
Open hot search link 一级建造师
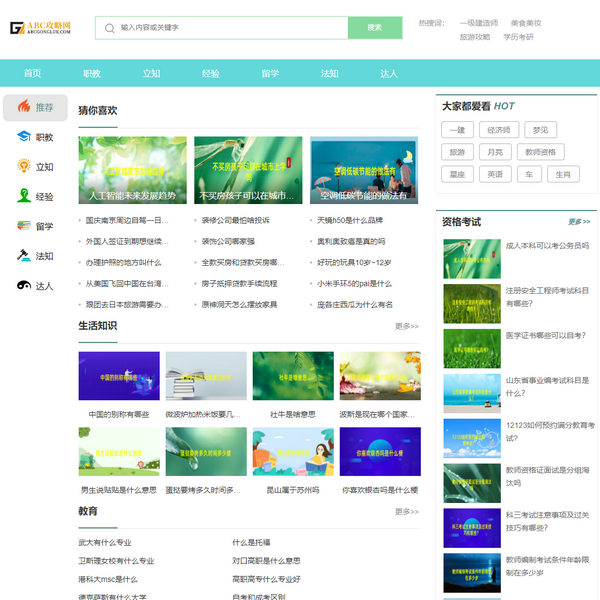click(478, 22)
